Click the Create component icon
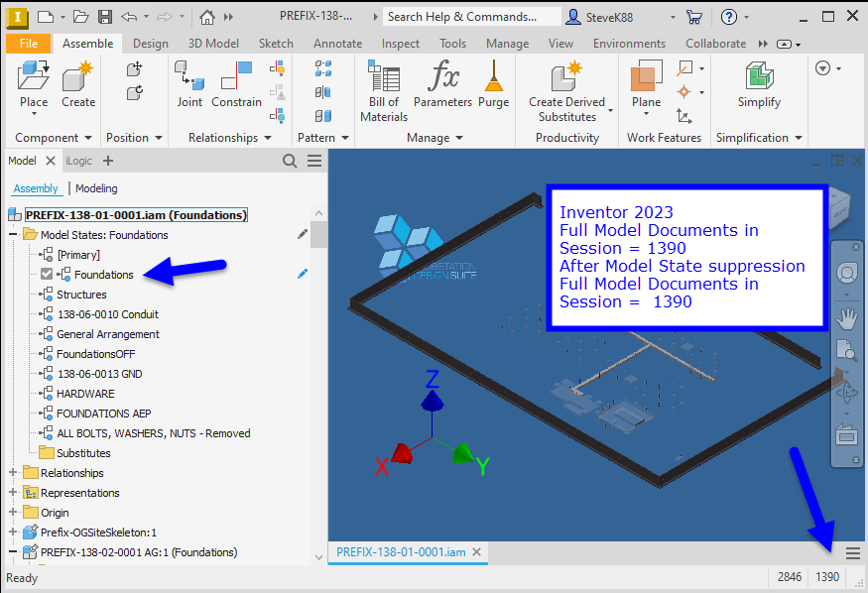868x593 pixels. point(77,75)
